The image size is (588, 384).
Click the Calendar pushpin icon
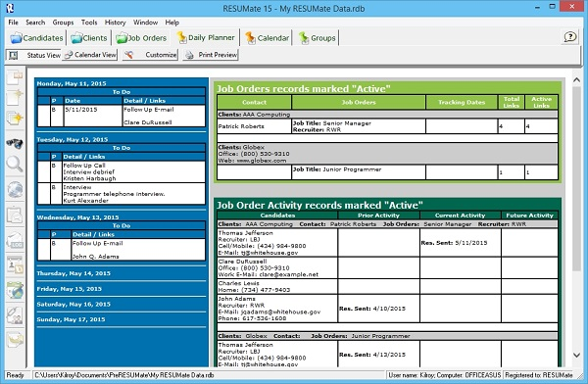[250, 38]
